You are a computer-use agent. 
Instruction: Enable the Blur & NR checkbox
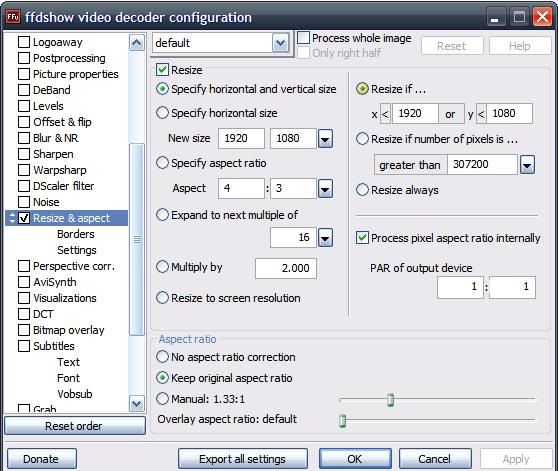pos(24,138)
